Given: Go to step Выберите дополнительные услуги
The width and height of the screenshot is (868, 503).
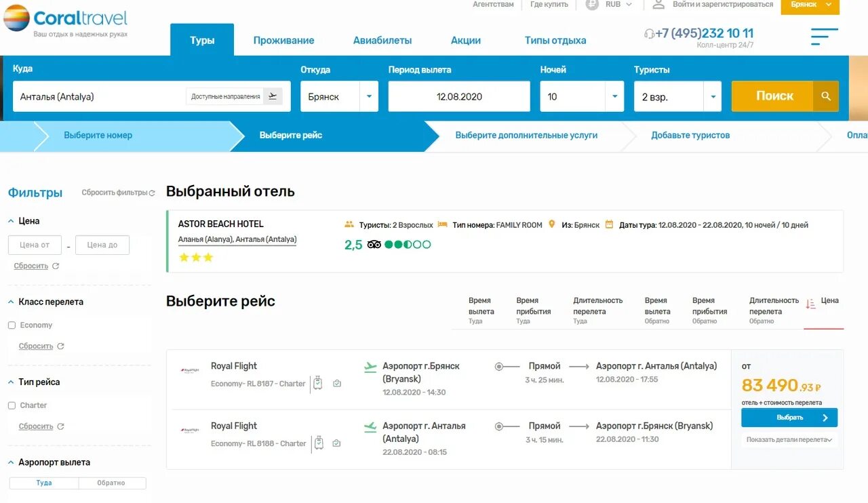Looking at the screenshot, I should 526,136.
